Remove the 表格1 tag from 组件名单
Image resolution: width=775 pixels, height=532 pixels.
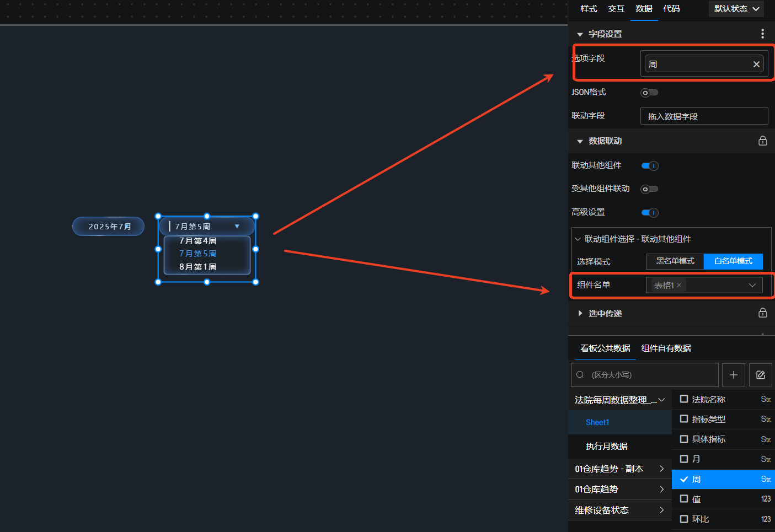click(679, 285)
